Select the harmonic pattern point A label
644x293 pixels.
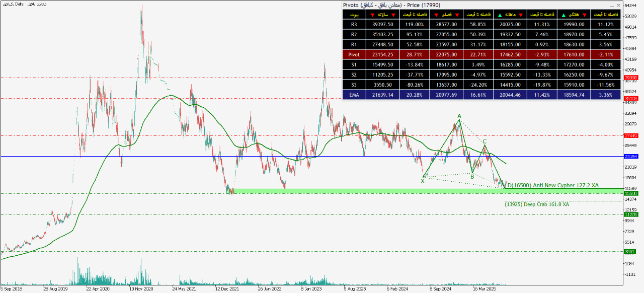pos(459,116)
